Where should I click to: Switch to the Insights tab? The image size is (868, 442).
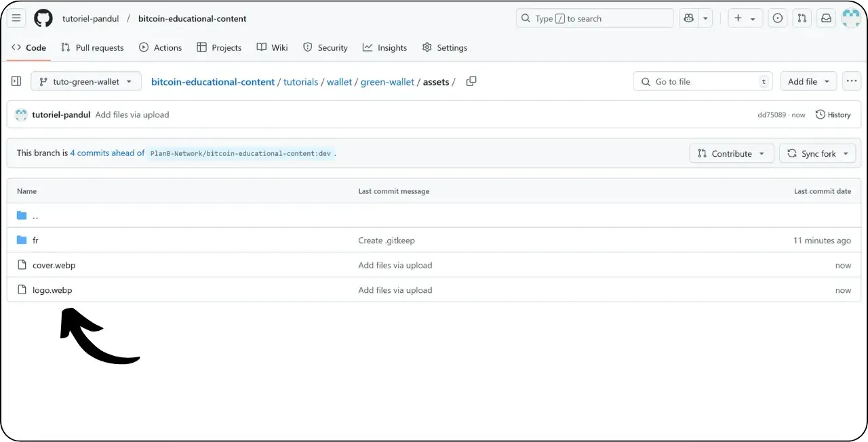click(x=384, y=47)
